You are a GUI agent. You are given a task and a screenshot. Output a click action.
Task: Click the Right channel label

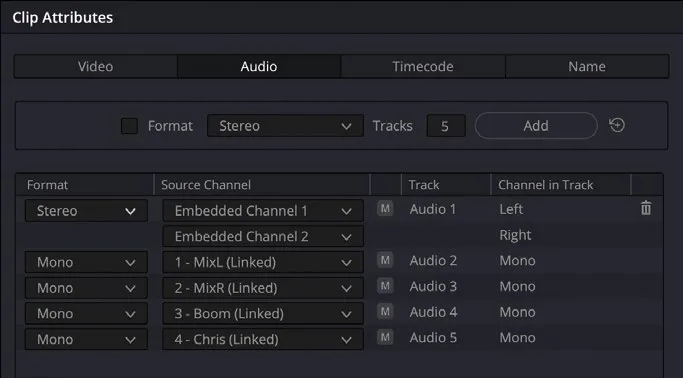click(515, 235)
